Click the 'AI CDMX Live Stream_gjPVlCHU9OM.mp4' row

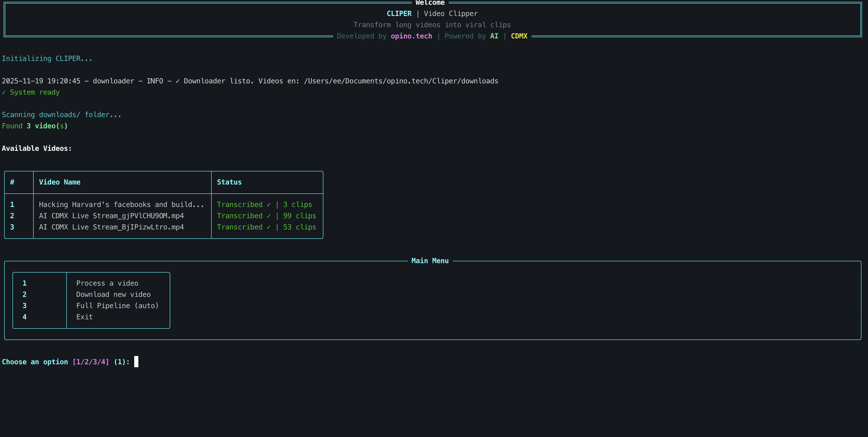tap(111, 216)
